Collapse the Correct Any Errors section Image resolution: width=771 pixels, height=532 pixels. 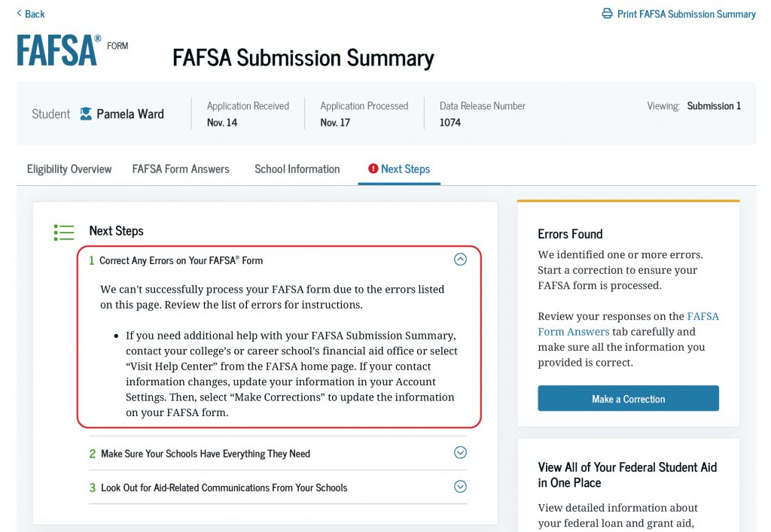coord(460,260)
